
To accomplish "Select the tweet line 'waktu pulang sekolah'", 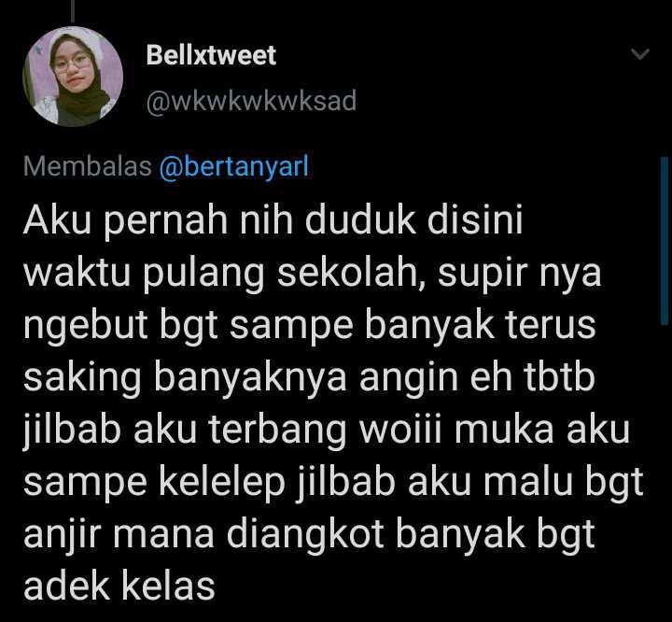I will (313, 274).
